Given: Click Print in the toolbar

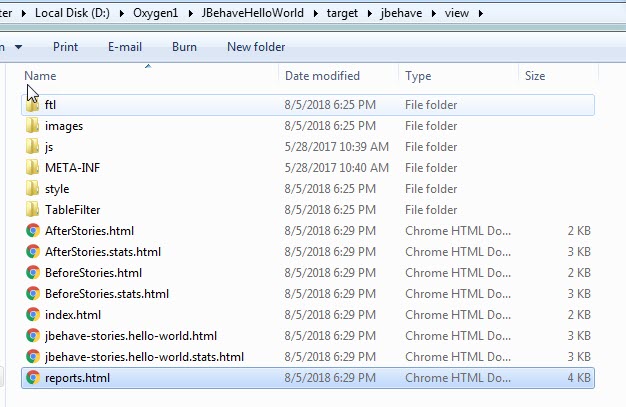Looking at the screenshot, I should click(65, 47).
